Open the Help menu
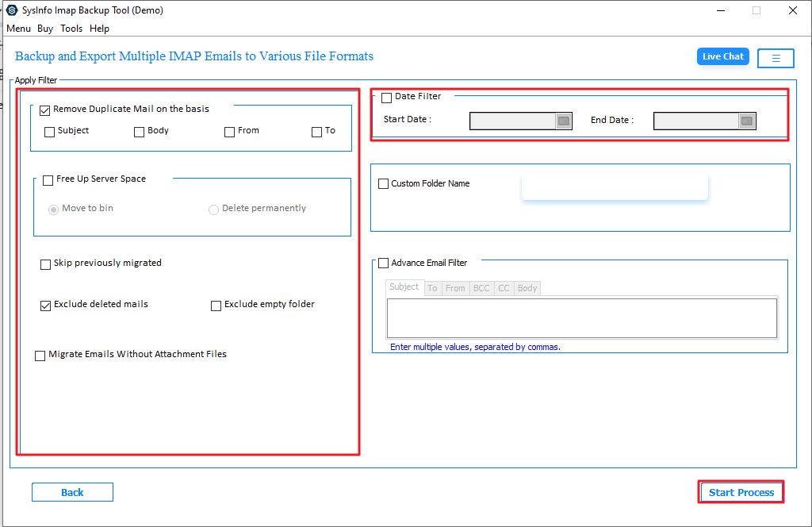This screenshot has width=812, height=527. (x=99, y=29)
